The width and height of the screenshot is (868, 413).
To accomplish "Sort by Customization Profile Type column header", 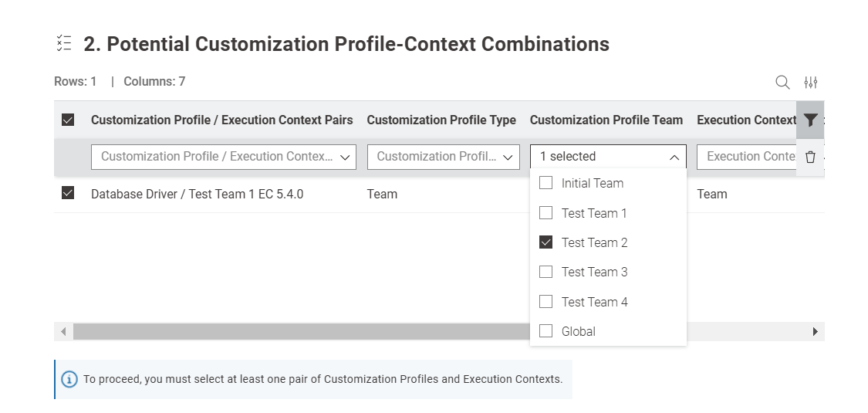I will [441, 120].
